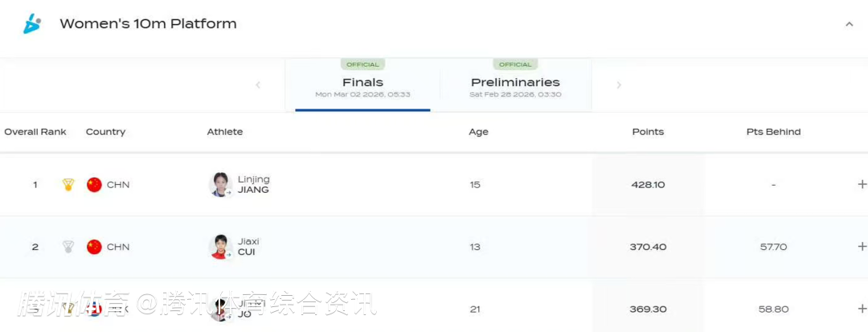Image resolution: width=868 pixels, height=332 pixels.
Task: Click the diving sport logo icon
Action: pos(31,24)
